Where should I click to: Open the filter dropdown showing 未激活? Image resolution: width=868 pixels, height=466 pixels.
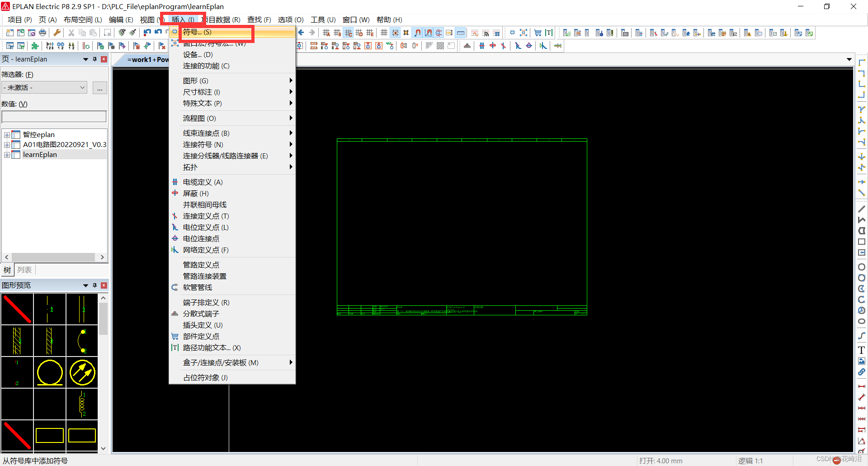[44, 88]
